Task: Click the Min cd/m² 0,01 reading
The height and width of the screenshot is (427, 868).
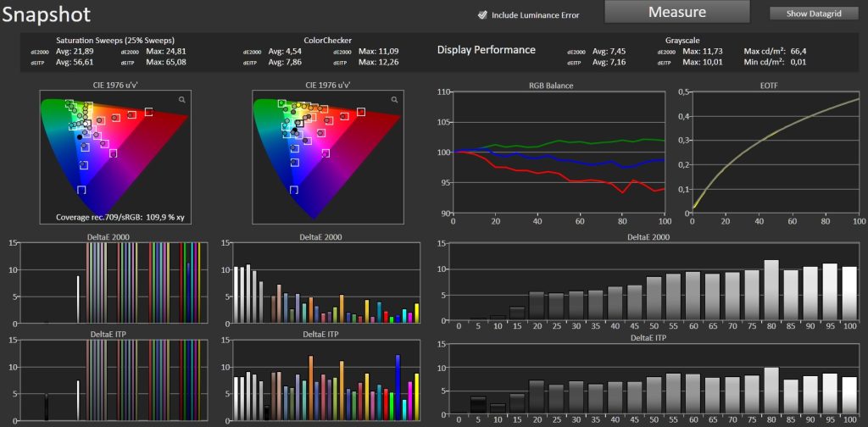Action: pyautogui.click(x=775, y=61)
